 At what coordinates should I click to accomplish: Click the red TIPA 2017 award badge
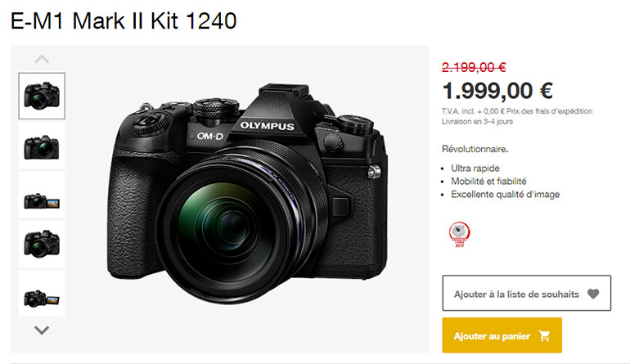tap(459, 234)
